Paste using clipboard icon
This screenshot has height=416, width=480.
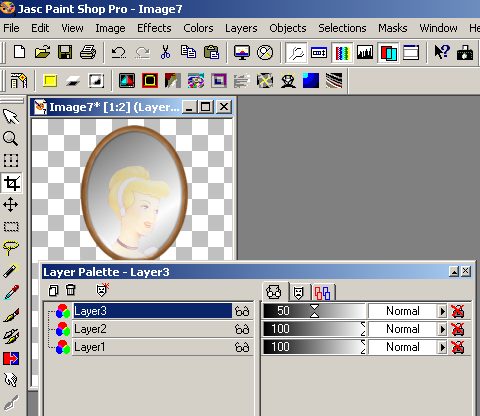click(x=211, y=52)
